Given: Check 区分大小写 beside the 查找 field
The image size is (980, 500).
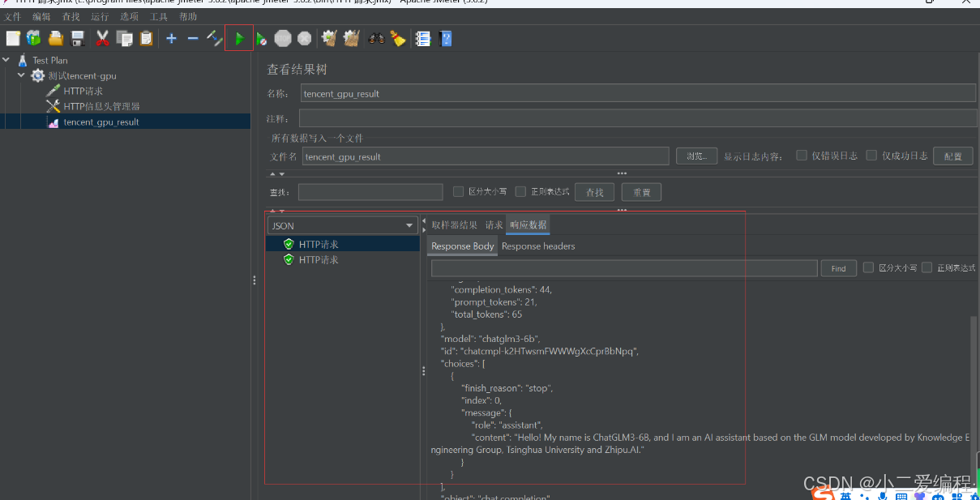Looking at the screenshot, I should point(458,192).
